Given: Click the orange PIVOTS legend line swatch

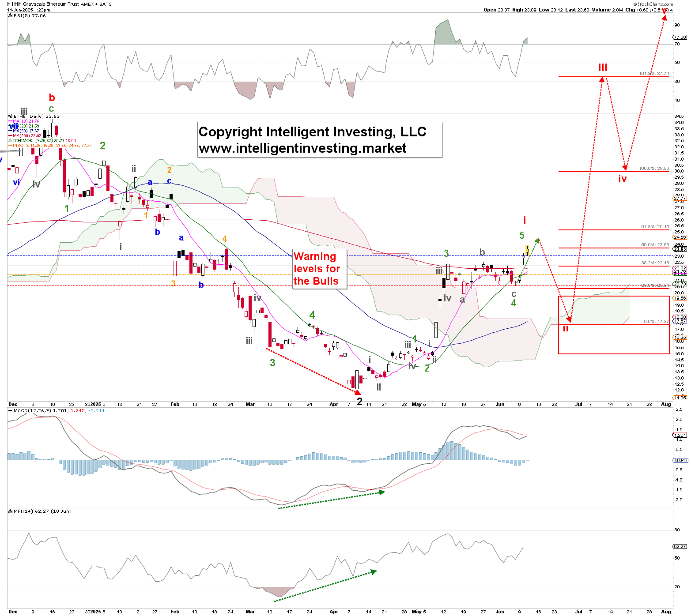Looking at the screenshot, I should 11,146.
